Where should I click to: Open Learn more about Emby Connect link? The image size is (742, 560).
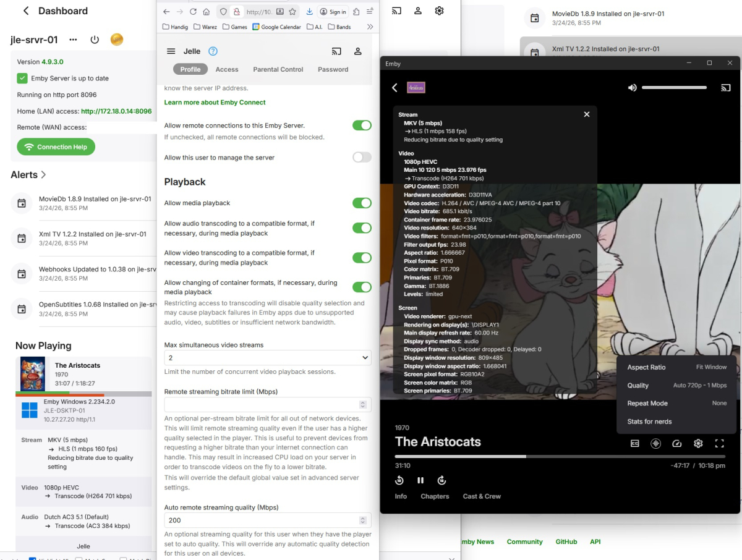click(215, 103)
